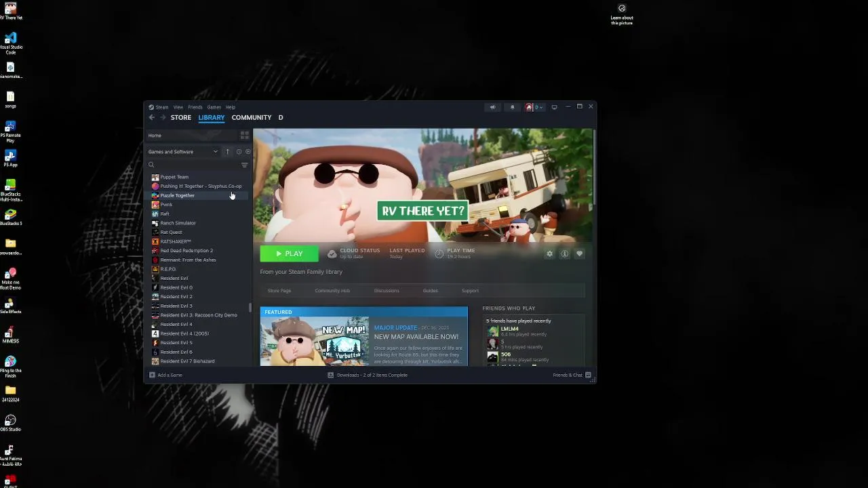Click the ready-to-play filter icon
Screen dimensions: 868x488
click(x=248, y=152)
